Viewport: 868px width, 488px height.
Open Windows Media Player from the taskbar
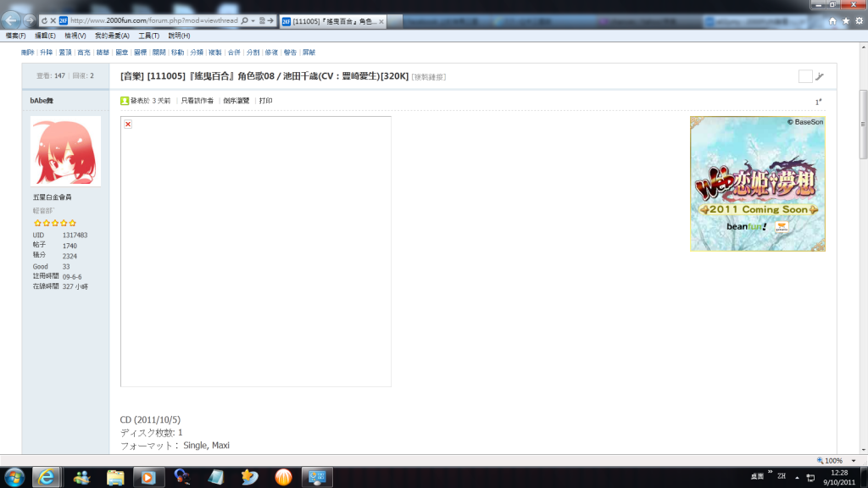pos(147,477)
